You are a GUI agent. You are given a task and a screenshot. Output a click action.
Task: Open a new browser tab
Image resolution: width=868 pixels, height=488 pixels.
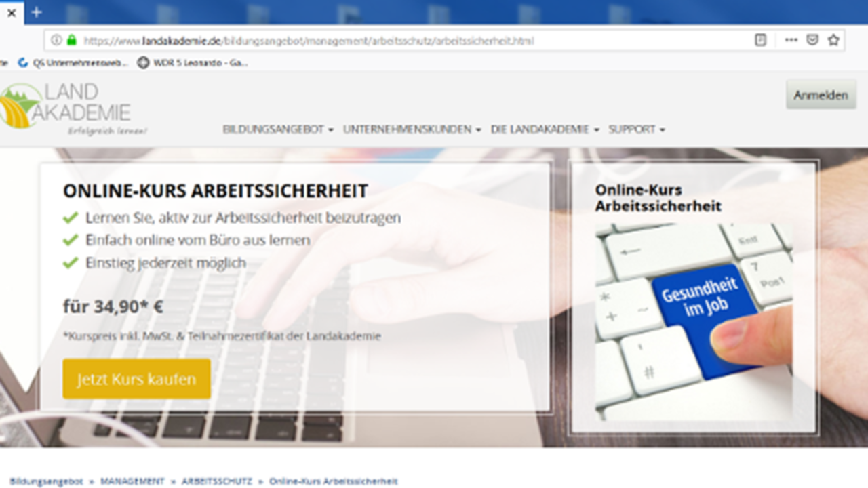[37, 12]
